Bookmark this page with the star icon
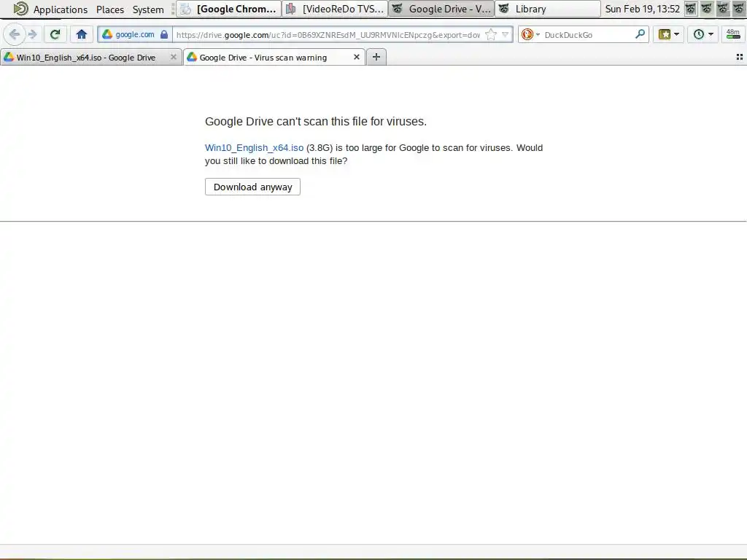Image resolution: width=747 pixels, height=560 pixels. pos(490,34)
